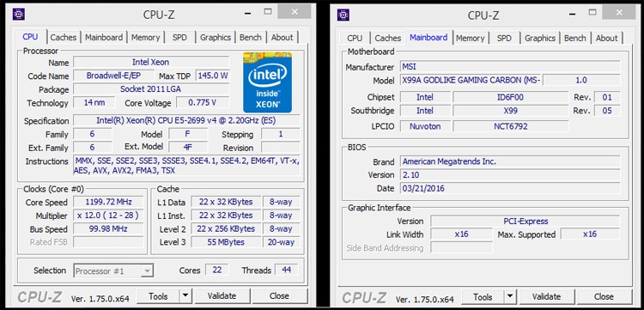Viewport: 644px width, 310px height.
Task: Switch to Mainboard tab in left window
Action: 104,38
